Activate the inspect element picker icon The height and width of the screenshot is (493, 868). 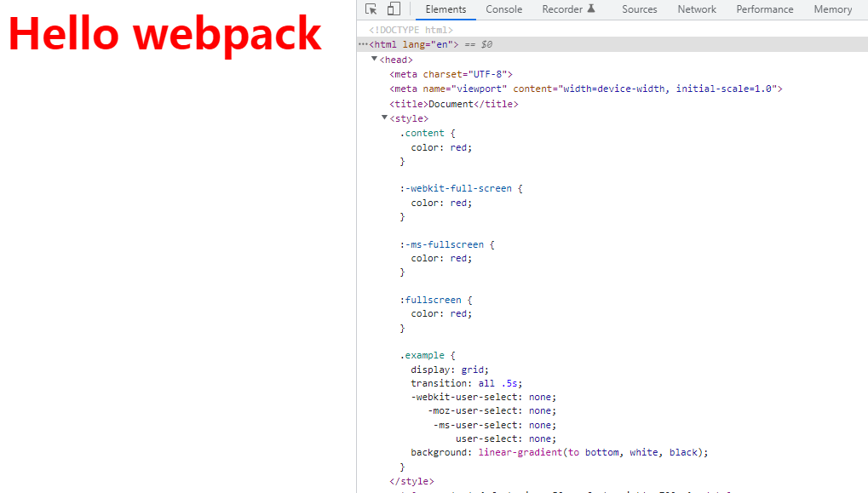[371, 9]
